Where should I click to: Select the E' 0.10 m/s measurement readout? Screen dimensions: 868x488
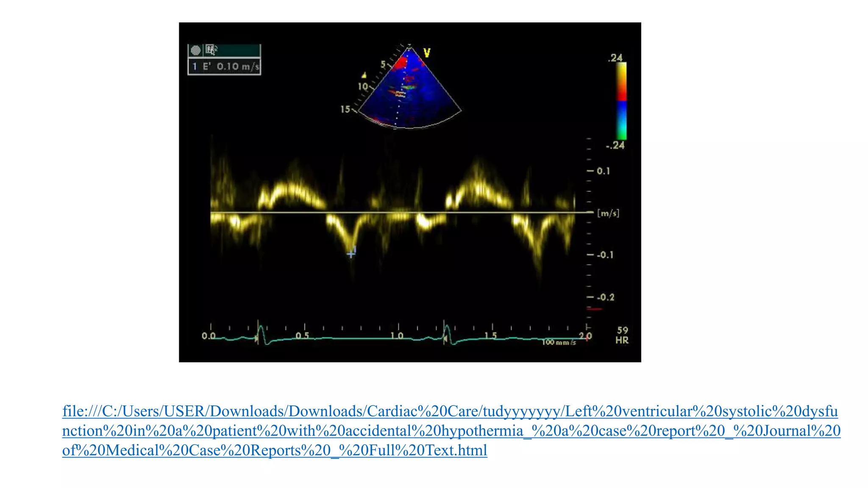(224, 67)
